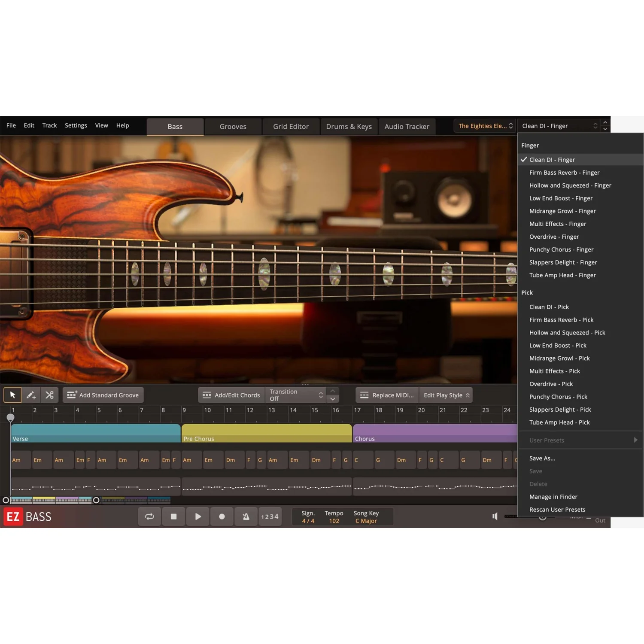This screenshot has width=644, height=644.
Task: Select the Verse song block
Action: tap(96, 433)
